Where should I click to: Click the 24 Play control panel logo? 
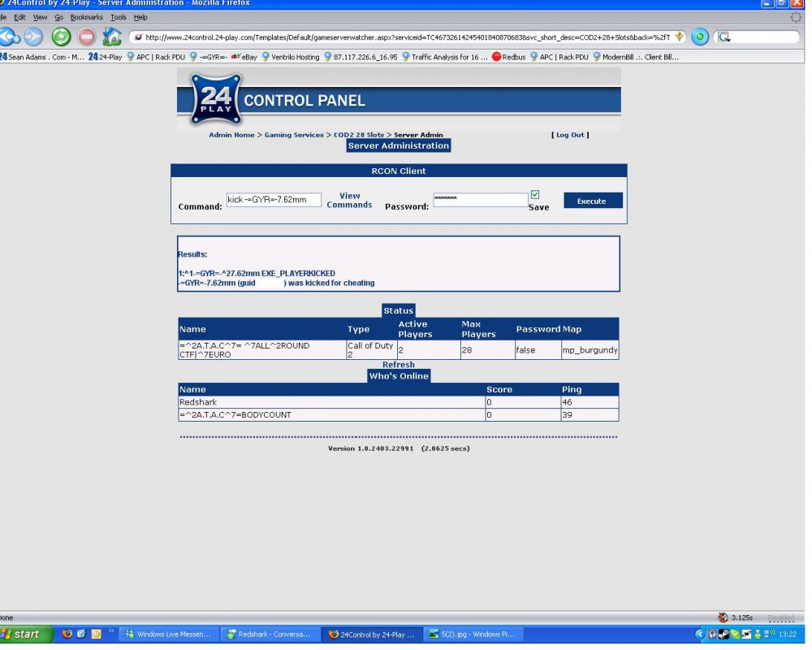pyautogui.click(x=216, y=99)
